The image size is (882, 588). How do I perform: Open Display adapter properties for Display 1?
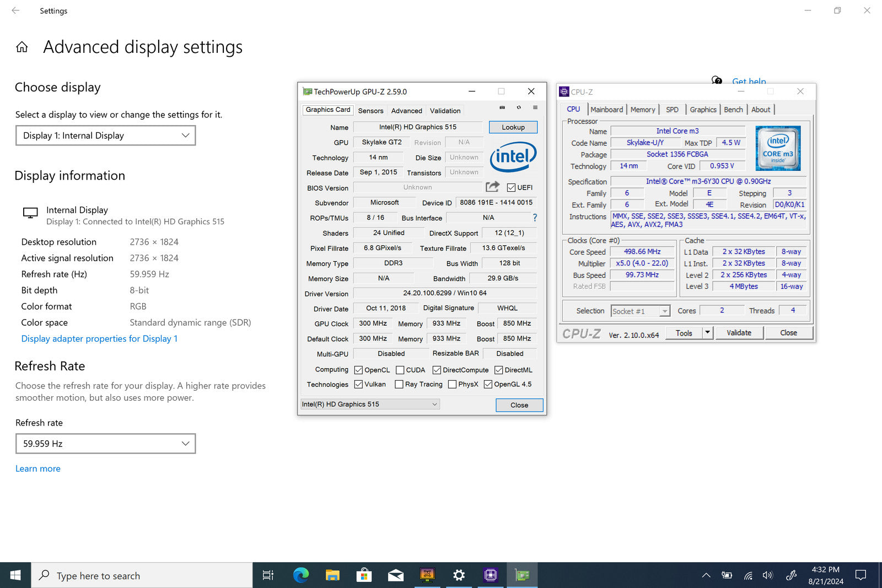click(x=99, y=339)
